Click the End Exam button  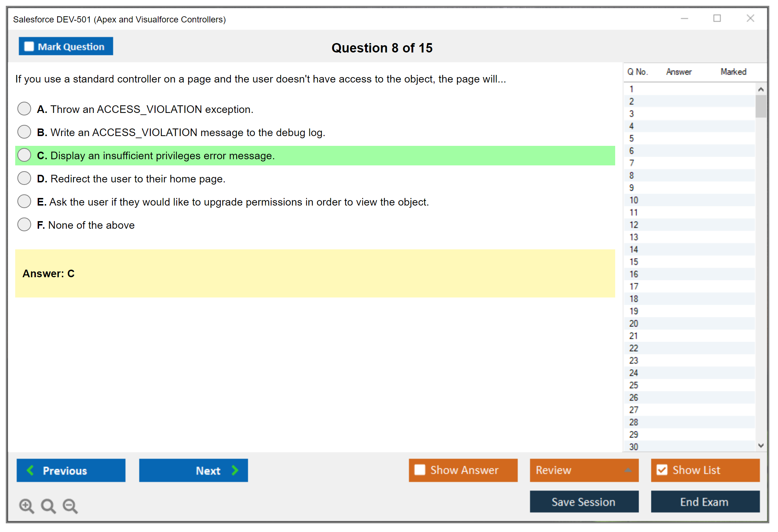click(705, 502)
